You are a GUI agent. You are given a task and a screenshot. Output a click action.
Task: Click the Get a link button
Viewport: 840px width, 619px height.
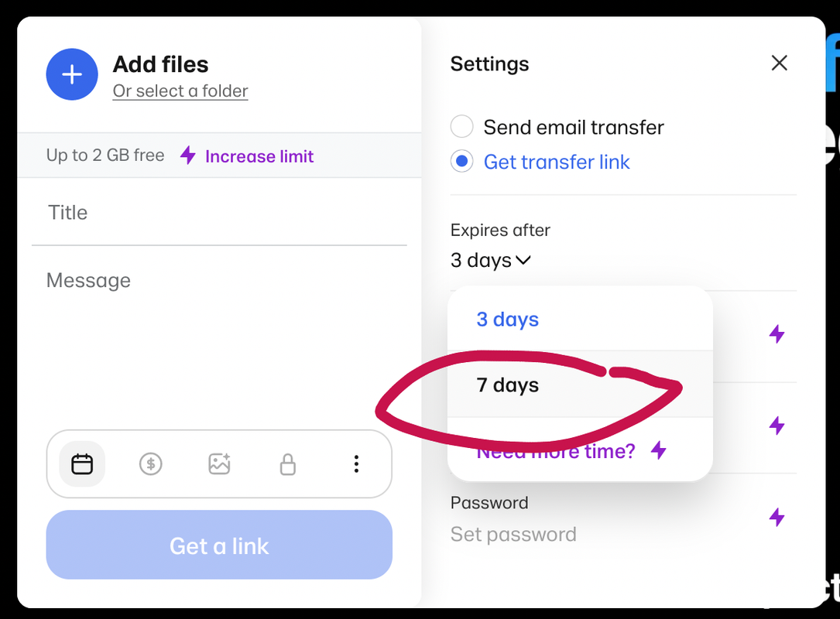[219, 545]
